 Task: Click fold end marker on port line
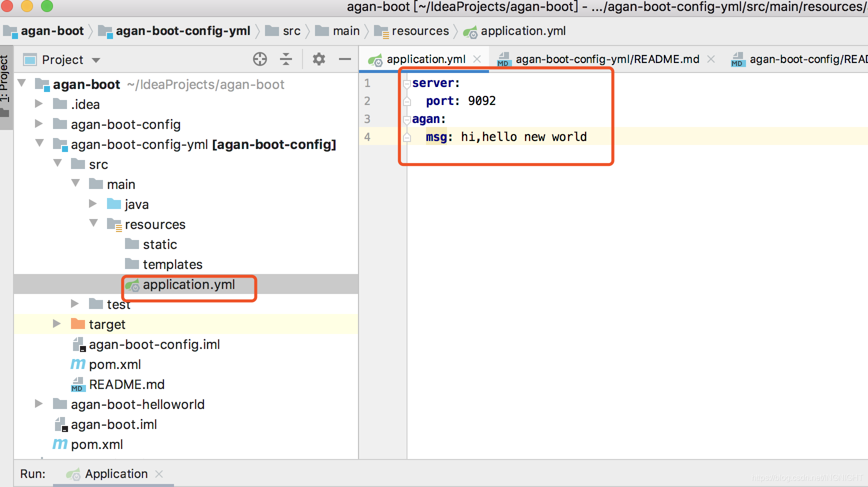click(x=407, y=101)
